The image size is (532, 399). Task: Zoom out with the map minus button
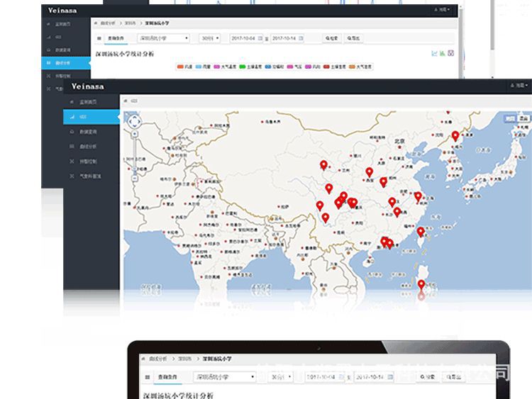pyautogui.click(x=135, y=178)
